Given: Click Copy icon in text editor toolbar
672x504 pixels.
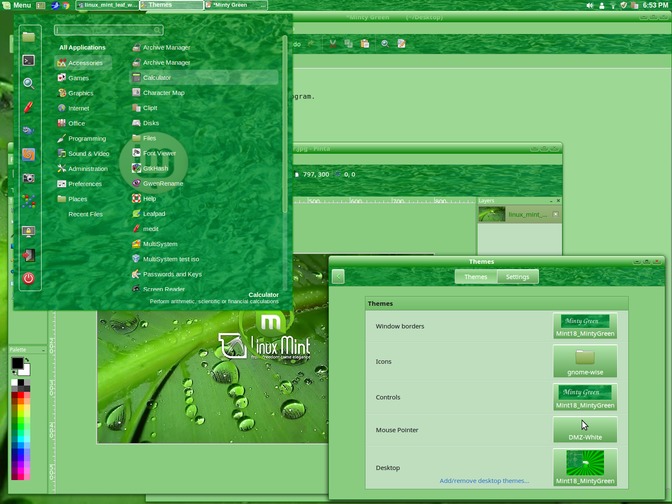Looking at the screenshot, I should click(348, 44).
